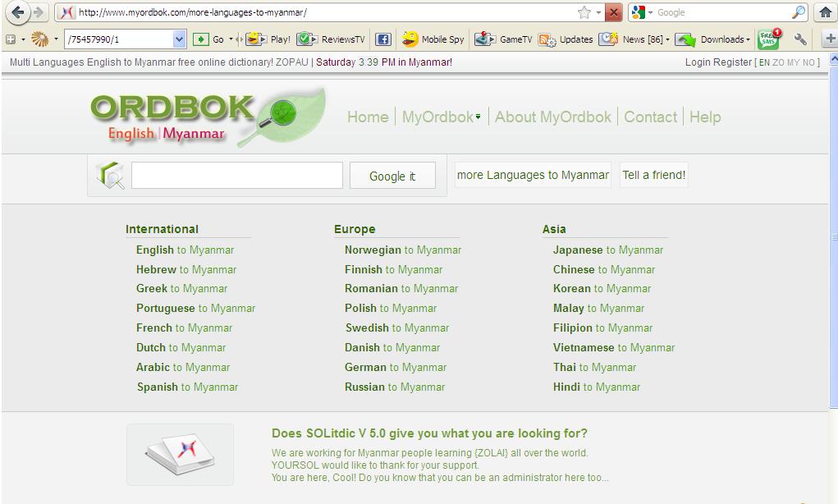The image size is (838, 504).
Task: Open Russian to Myanmar link
Action: point(395,387)
